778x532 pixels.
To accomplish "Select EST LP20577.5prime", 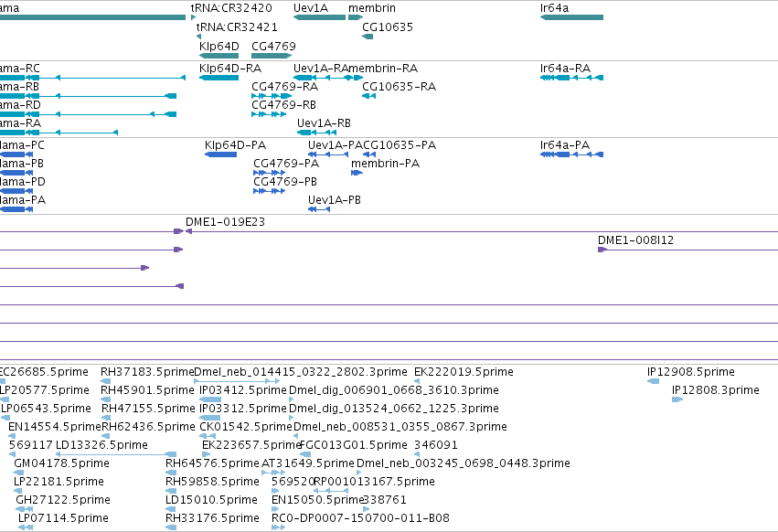I will coord(5,399).
